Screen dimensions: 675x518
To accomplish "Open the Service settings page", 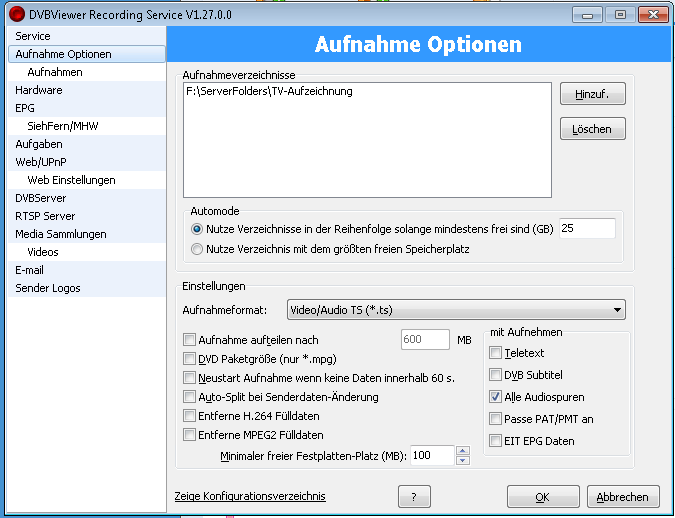I will point(87,36).
